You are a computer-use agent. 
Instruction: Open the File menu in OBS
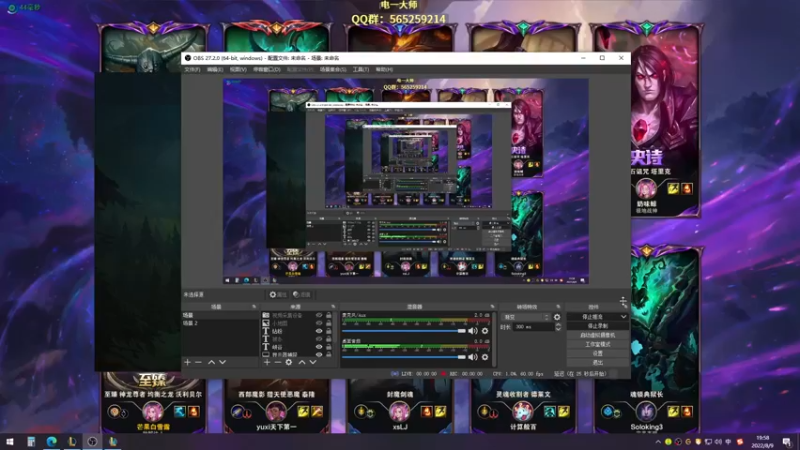(192, 69)
